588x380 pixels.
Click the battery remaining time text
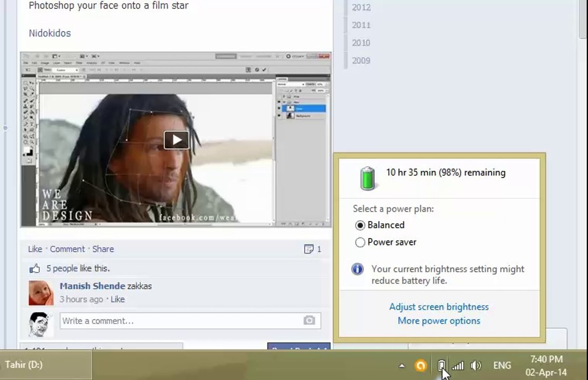tap(446, 173)
